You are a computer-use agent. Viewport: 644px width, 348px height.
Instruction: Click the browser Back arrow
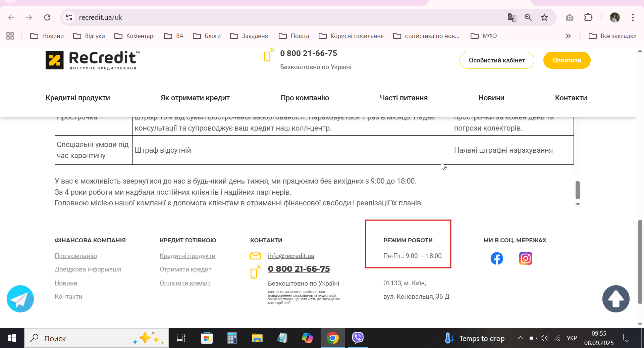pos(11,17)
